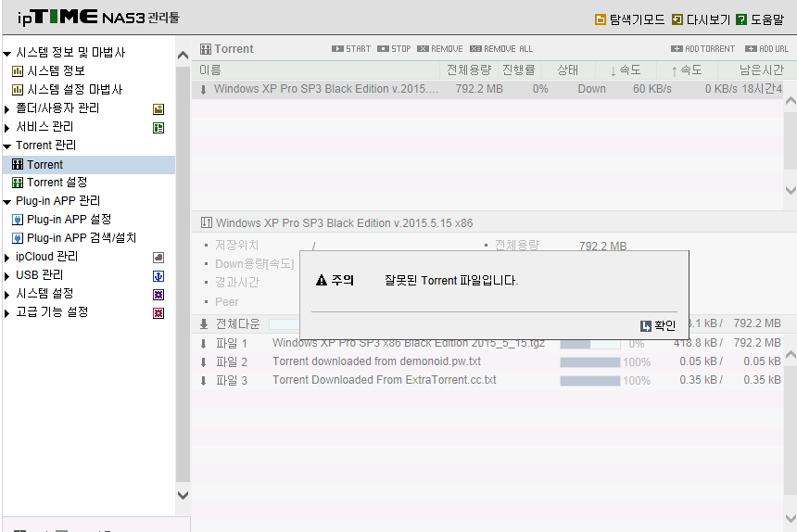Collapse Plug-in APP 관리 section
797x532 pixels.
pyautogui.click(x=7, y=202)
